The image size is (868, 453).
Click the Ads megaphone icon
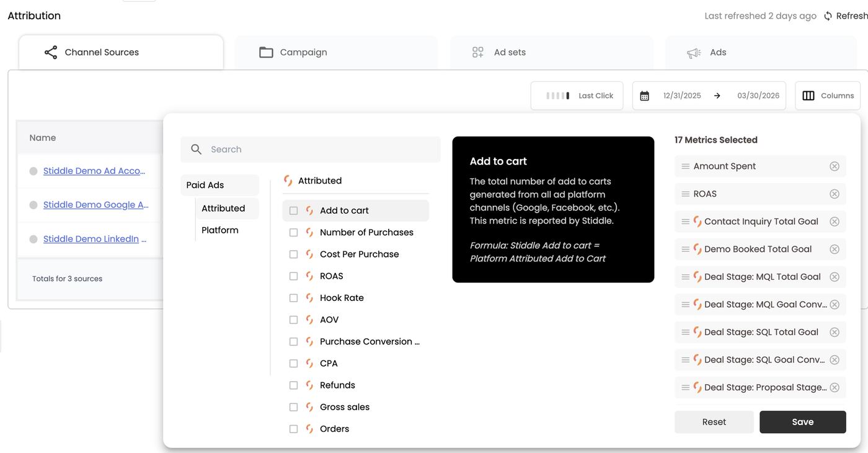[694, 53]
